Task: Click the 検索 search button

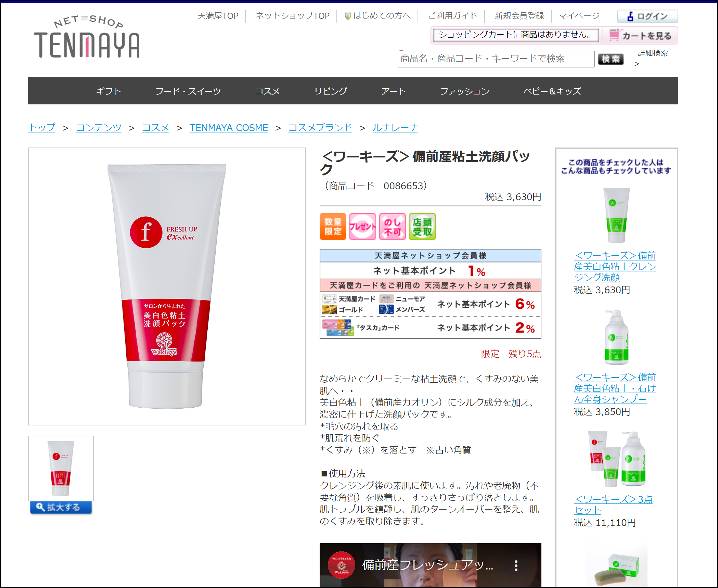Action: point(611,59)
